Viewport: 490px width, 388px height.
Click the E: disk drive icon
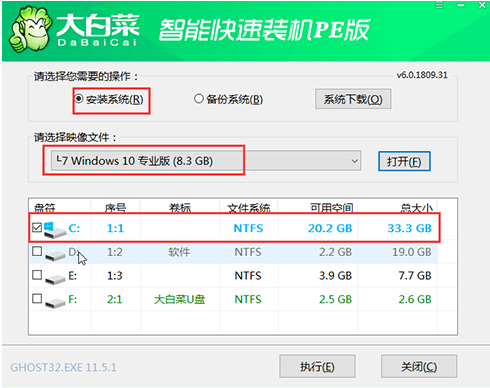(55, 279)
